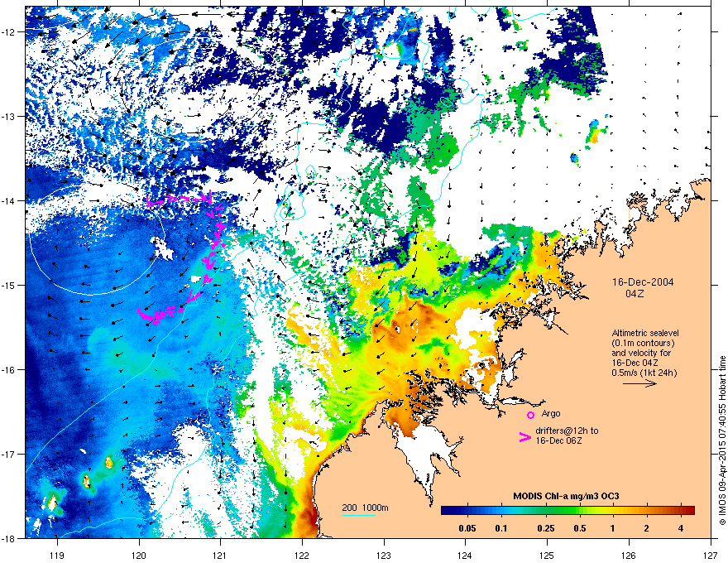The height and width of the screenshot is (563, 728).
Task: Click the latitude label -17
Action: [9, 454]
